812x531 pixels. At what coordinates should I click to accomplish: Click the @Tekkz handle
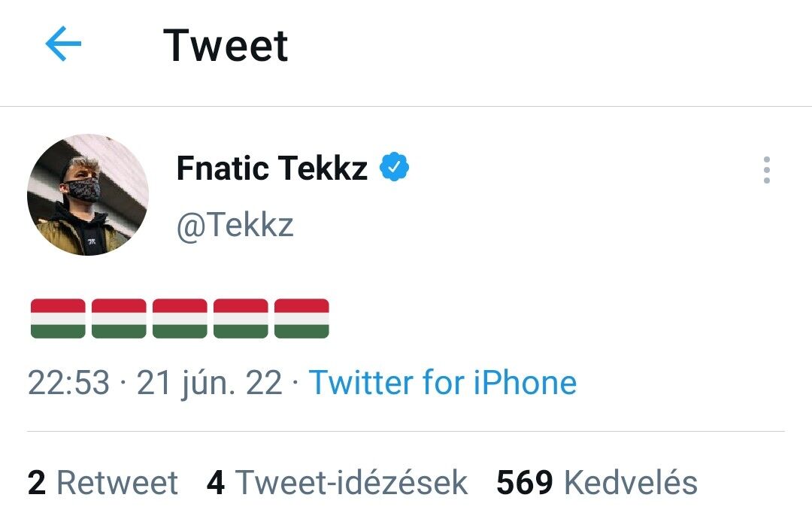click(235, 225)
